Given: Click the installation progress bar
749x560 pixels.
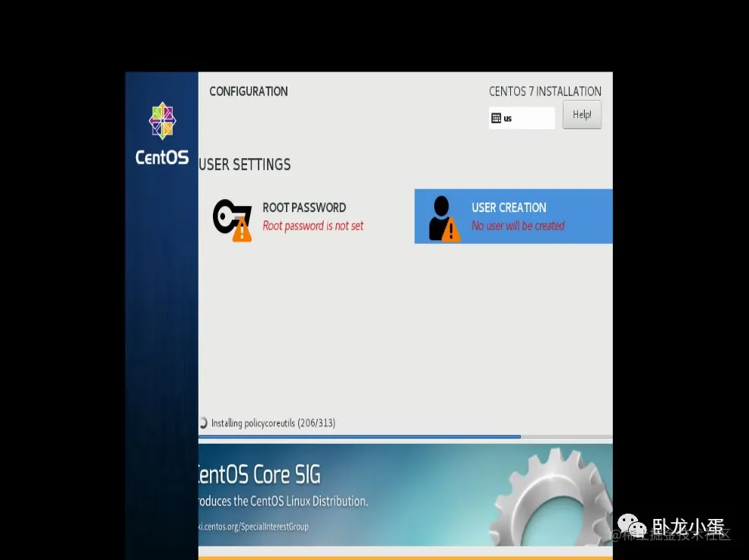Looking at the screenshot, I should pos(405,436).
